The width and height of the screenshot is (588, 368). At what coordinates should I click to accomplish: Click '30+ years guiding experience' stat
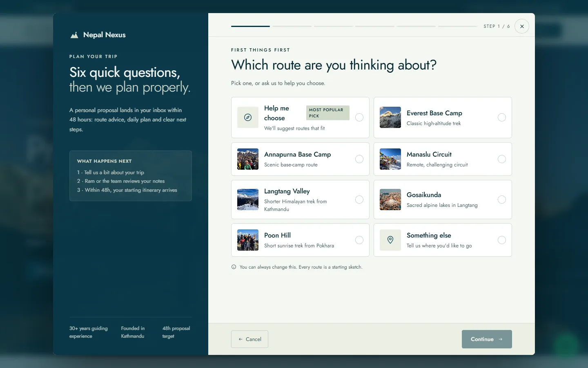(x=89, y=332)
